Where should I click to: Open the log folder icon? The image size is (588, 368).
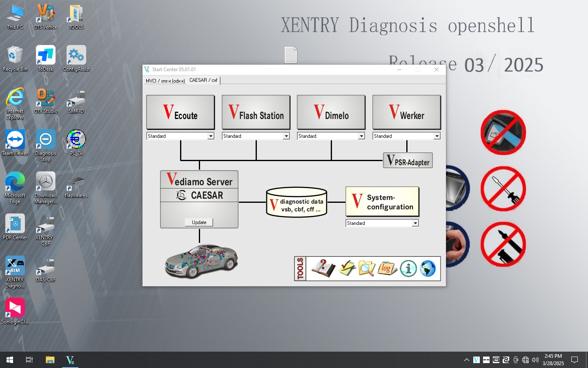pos(387,269)
